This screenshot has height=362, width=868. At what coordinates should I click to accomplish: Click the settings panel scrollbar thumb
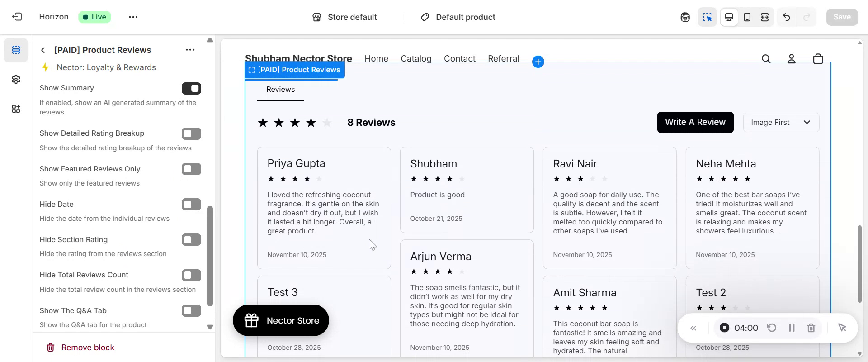pyautogui.click(x=210, y=256)
